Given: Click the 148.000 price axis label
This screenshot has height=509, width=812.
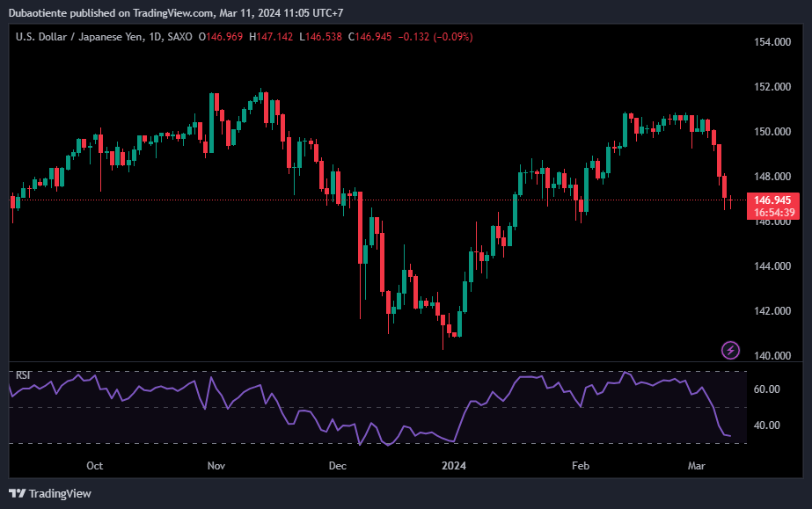Looking at the screenshot, I should [772, 177].
